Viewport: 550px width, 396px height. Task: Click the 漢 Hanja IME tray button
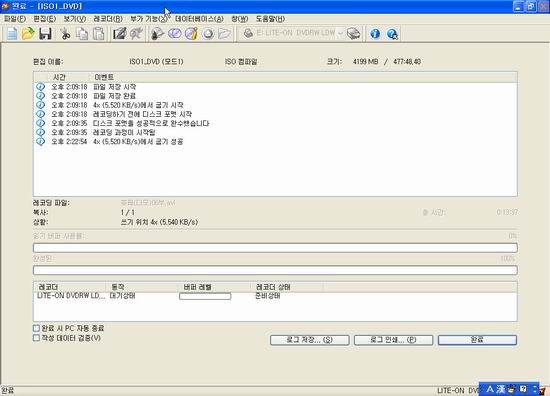point(500,389)
